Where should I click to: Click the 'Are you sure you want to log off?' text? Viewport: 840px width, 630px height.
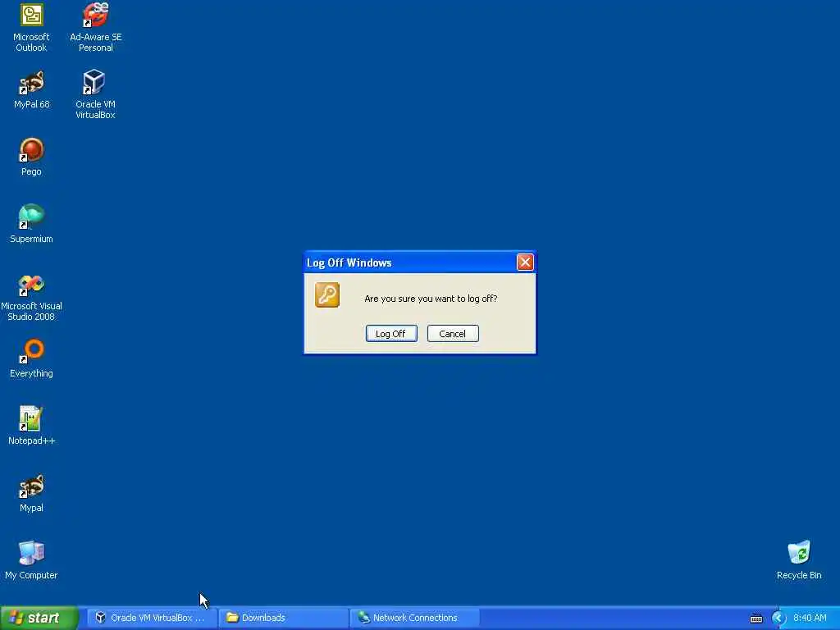point(431,299)
